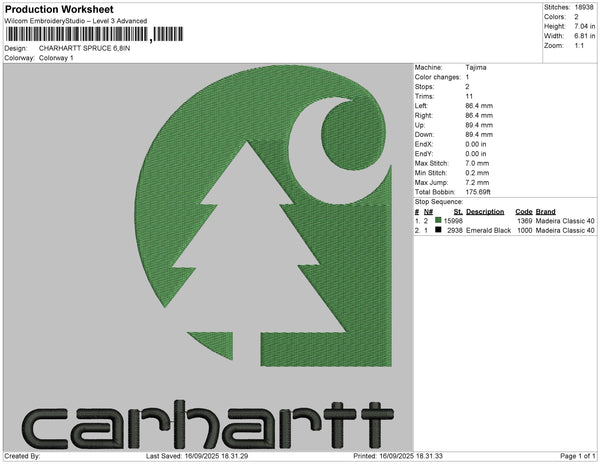The width and height of the screenshot is (600, 464).
Task: Click the Colorway 1 value
Action: coord(56,58)
